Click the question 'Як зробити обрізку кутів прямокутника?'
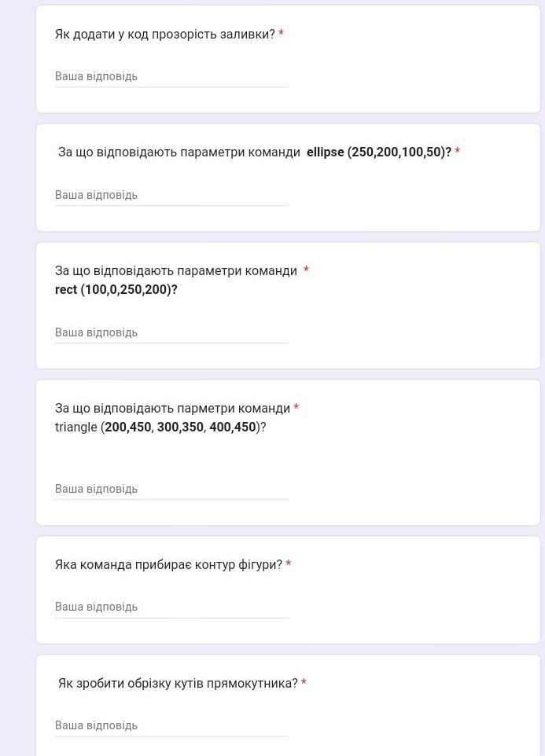Screen dimensions: 545x756 (x=178, y=684)
